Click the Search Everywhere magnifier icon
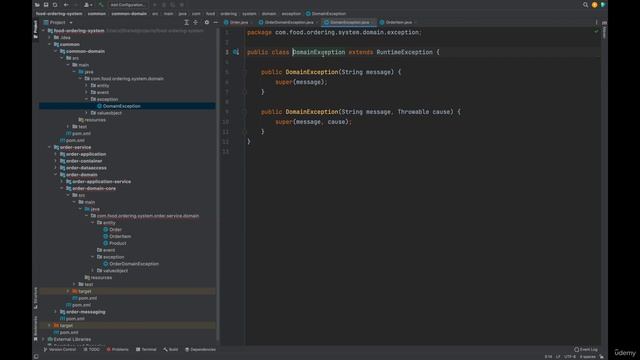The width and height of the screenshot is (640, 360). (585, 5)
